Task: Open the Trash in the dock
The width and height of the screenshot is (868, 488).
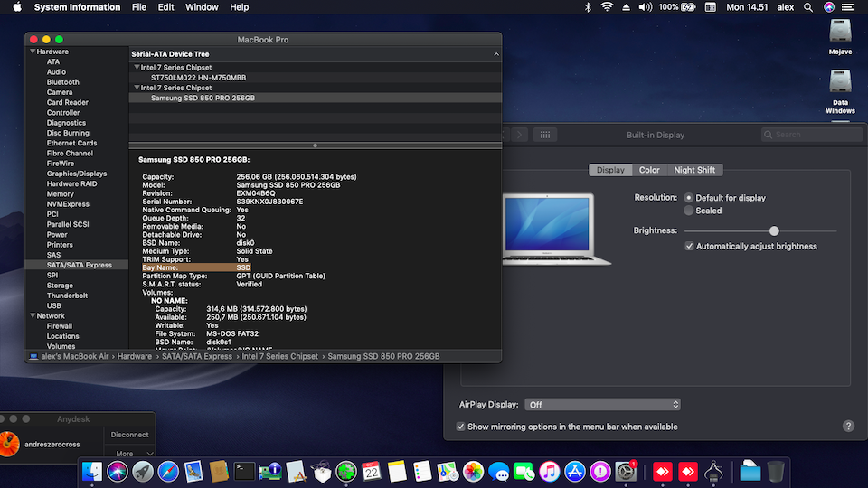Action: coord(775,471)
